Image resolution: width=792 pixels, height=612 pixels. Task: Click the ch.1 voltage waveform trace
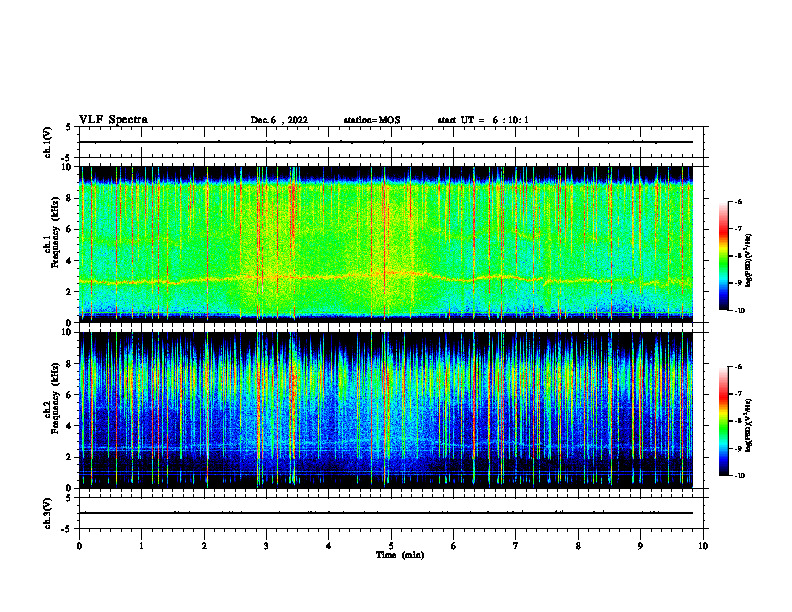click(x=386, y=142)
